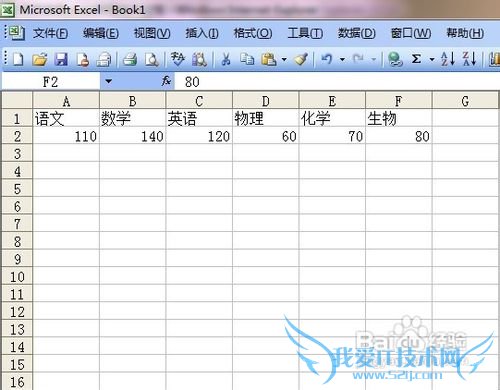Select the Format Painter brush icon

click(301, 59)
